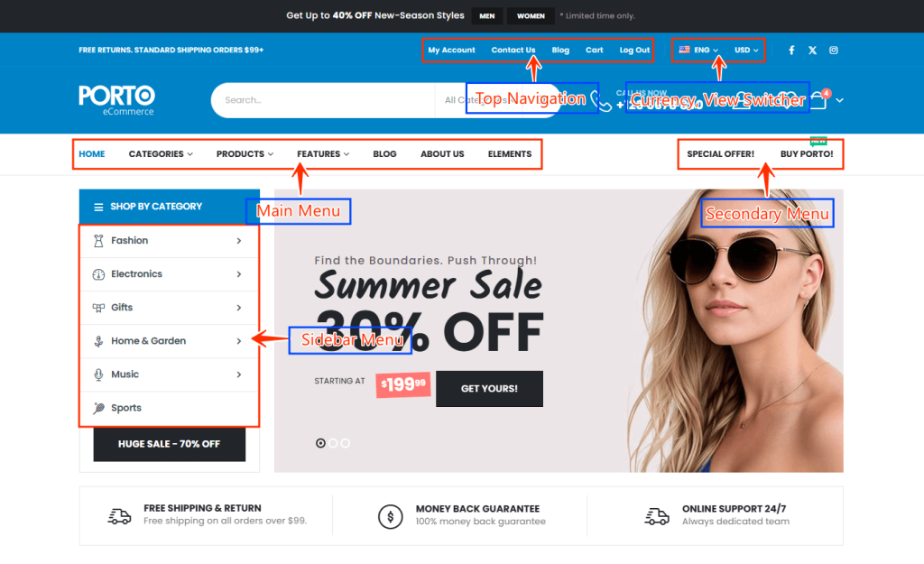Open the Elements menu item
Screen dimensions: 924x564
pos(510,153)
